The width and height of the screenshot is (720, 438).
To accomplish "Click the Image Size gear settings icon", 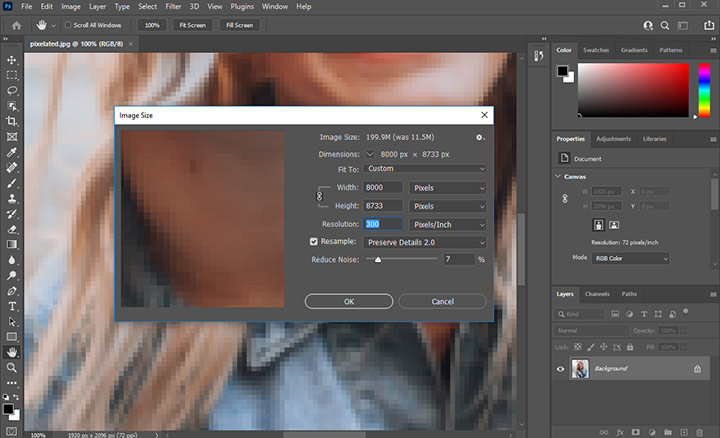I will [480, 137].
